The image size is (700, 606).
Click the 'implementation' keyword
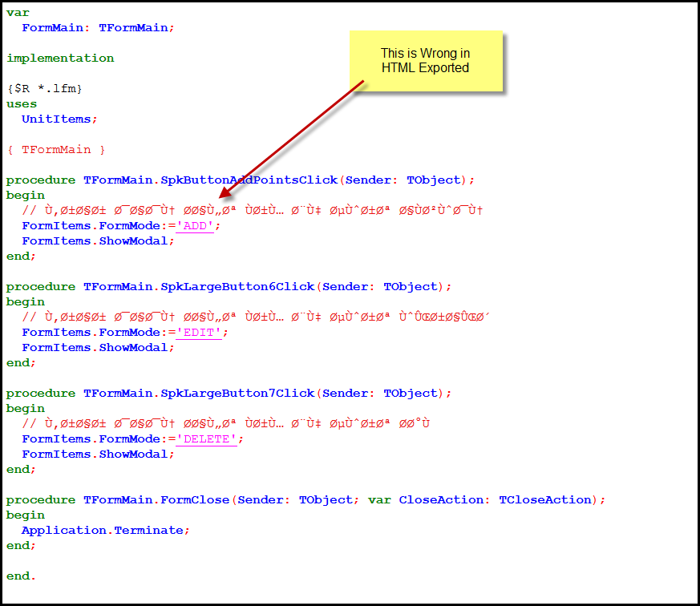pyautogui.click(x=60, y=59)
